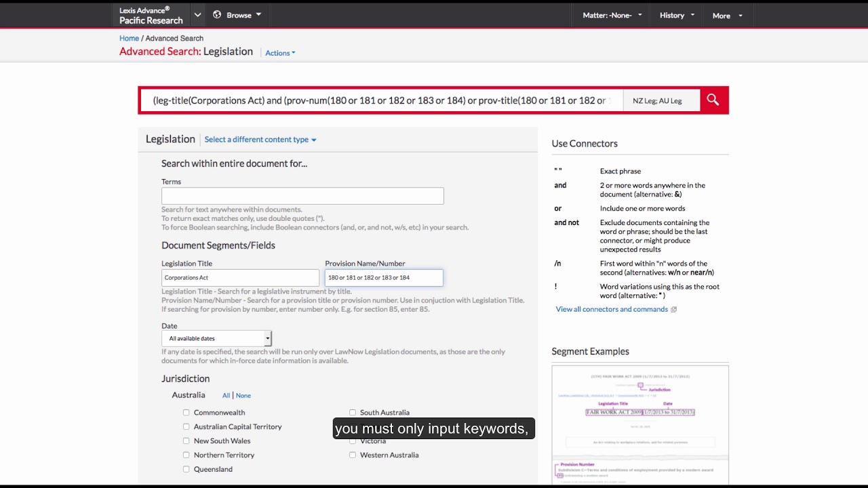Click the 'Exact phrase' connector description

620,171
